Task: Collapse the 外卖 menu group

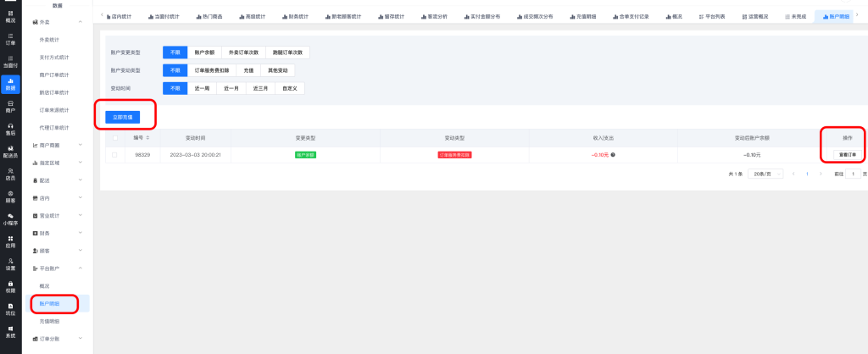Action: pos(81,20)
